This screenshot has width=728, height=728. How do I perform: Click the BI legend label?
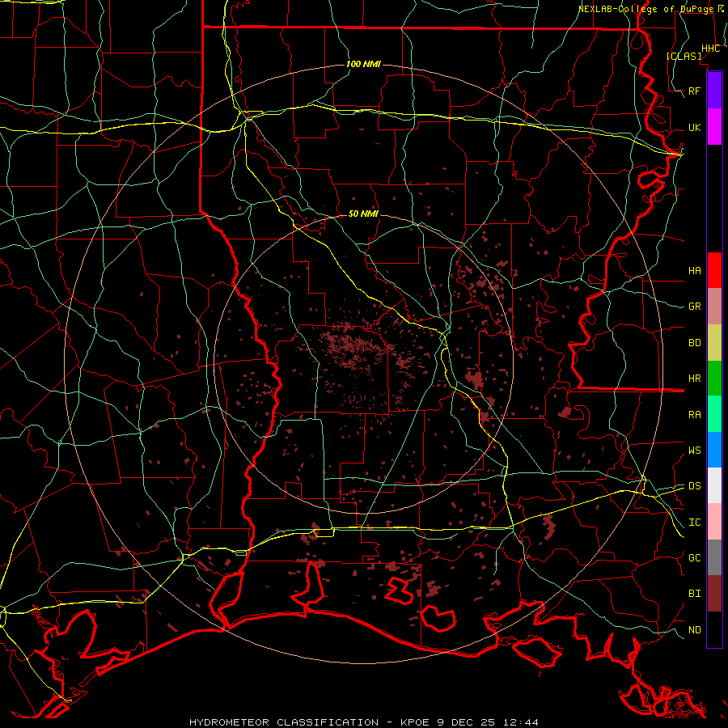click(x=695, y=594)
